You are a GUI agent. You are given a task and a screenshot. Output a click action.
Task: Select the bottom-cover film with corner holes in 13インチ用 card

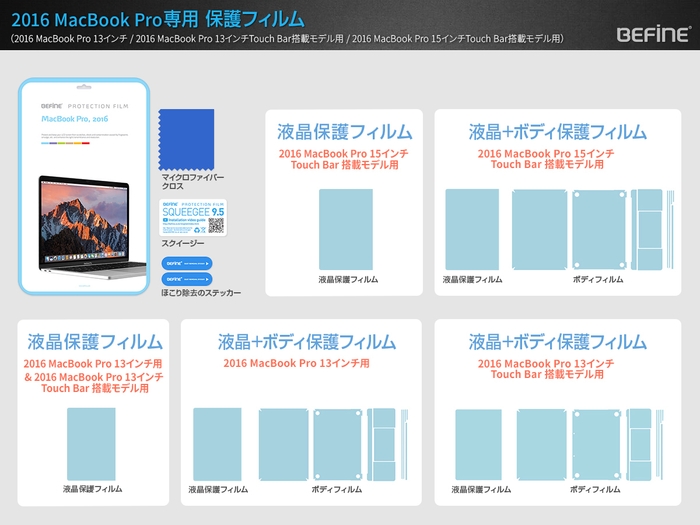point(338,445)
